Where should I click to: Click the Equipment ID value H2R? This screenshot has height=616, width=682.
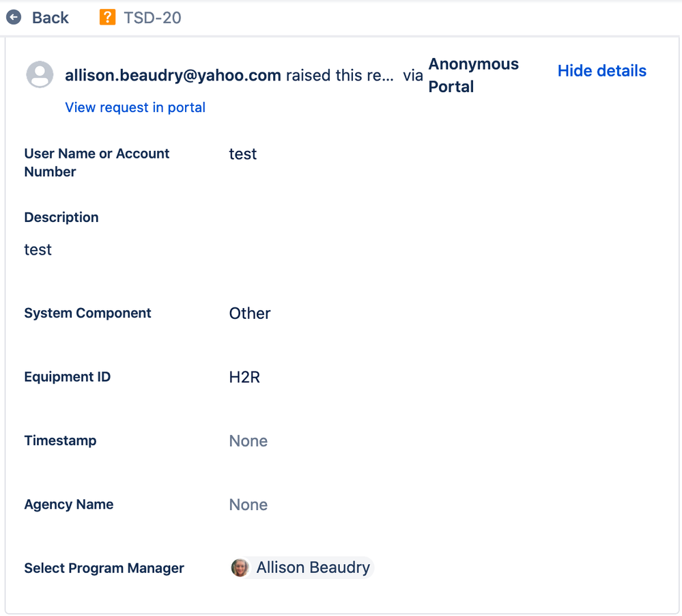pos(244,377)
